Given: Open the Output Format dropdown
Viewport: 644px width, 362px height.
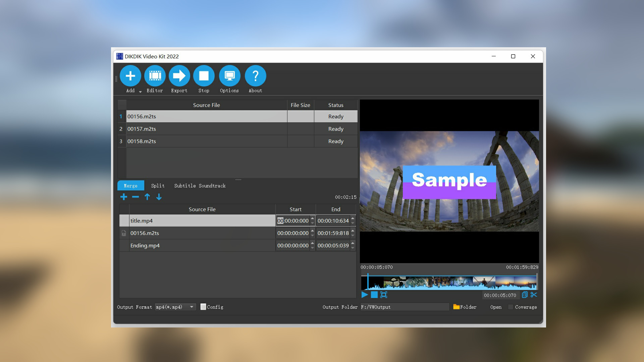Looking at the screenshot, I should (x=191, y=307).
